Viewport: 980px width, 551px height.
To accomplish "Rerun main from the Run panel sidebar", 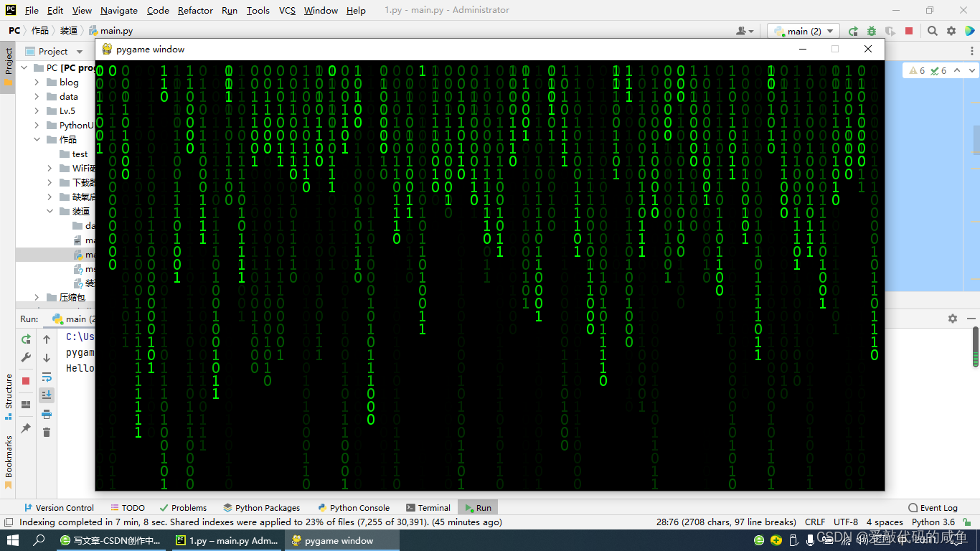I will point(26,339).
